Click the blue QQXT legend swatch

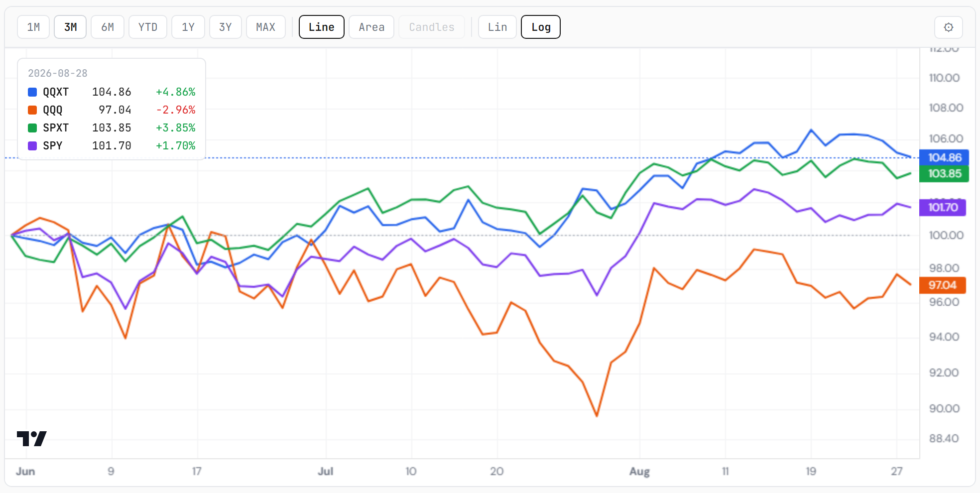pyautogui.click(x=32, y=92)
